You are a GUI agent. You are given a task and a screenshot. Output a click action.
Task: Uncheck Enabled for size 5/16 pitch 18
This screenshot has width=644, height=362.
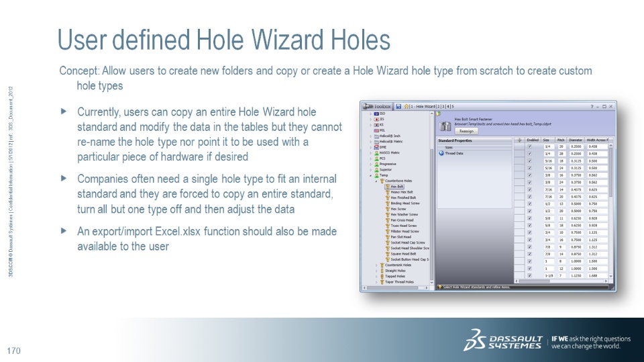pyautogui.click(x=530, y=161)
